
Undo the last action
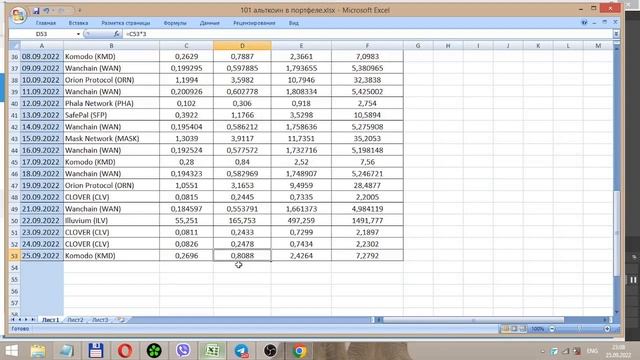pos(46,11)
